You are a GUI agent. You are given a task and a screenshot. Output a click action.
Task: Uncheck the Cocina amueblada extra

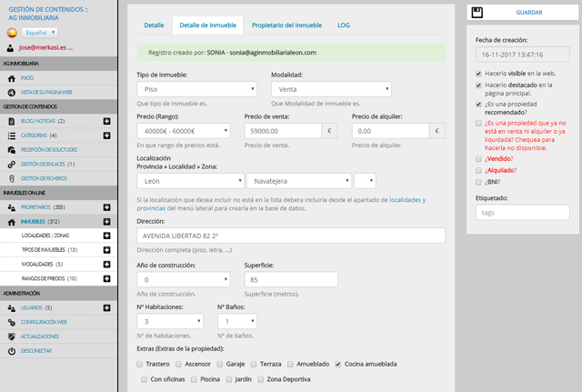pos(337,364)
